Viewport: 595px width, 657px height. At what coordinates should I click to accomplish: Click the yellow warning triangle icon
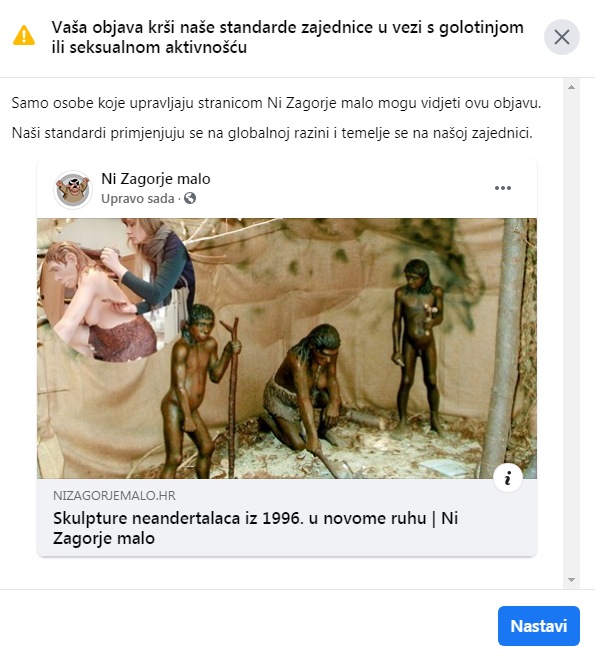(24, 36)
